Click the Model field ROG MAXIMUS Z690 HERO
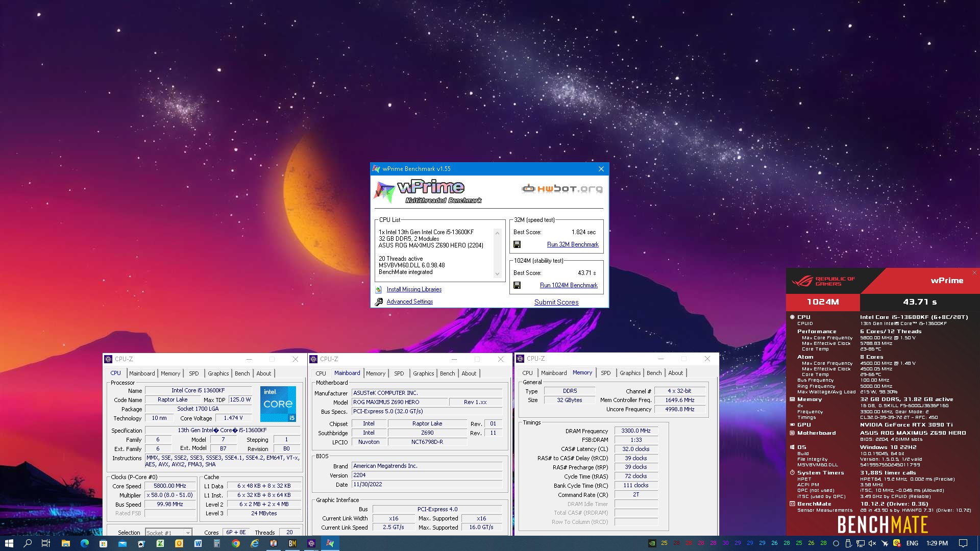The image size is (980, 551). (399, 402)
